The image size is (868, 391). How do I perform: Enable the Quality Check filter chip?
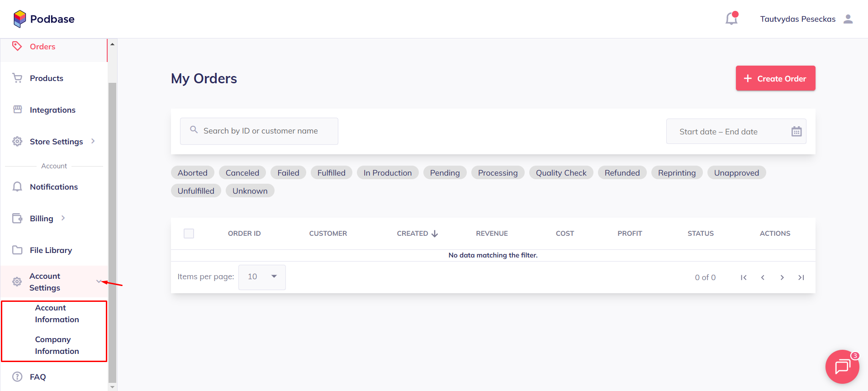[x=561, y=173]
